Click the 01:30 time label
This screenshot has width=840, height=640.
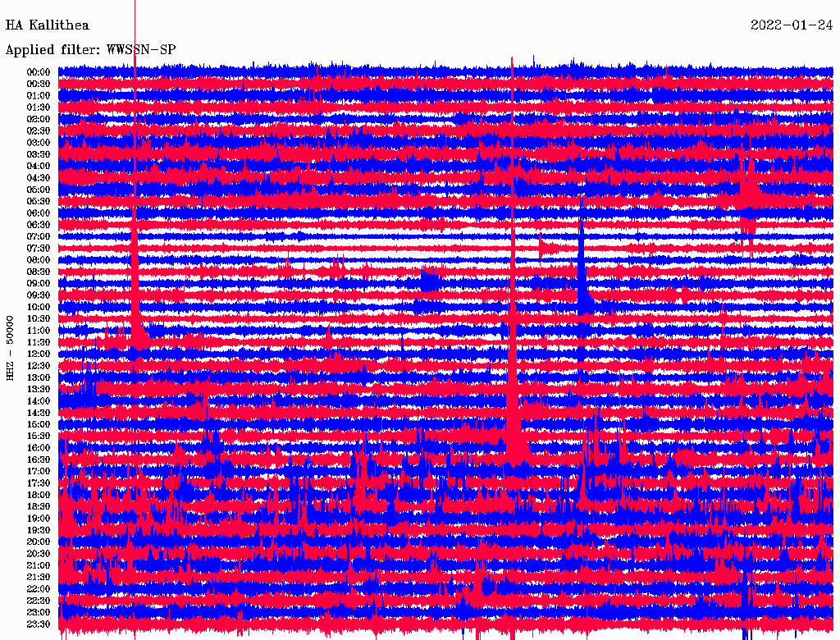pyautogui.click(x=38, y=107)
